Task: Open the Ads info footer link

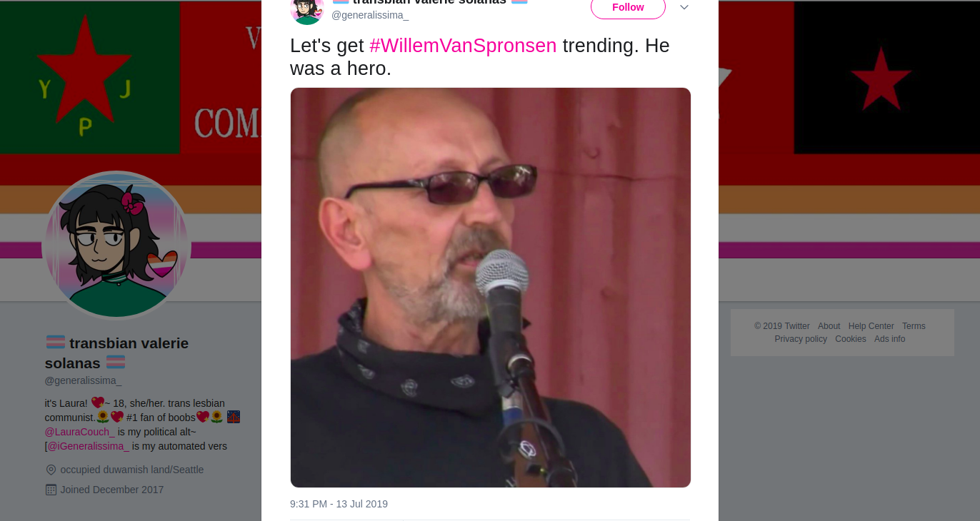Action: [x=890, y=339]
